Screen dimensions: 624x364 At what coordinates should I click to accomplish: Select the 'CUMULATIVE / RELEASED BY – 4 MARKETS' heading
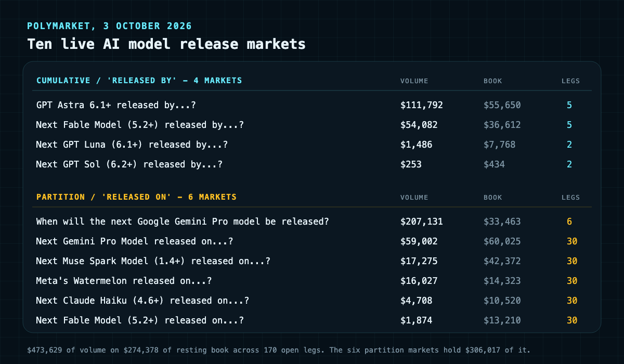139,81
